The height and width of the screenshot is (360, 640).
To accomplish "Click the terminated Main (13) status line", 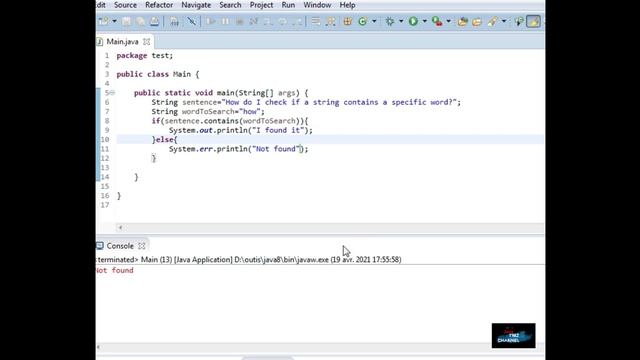I will click(249, 260).
